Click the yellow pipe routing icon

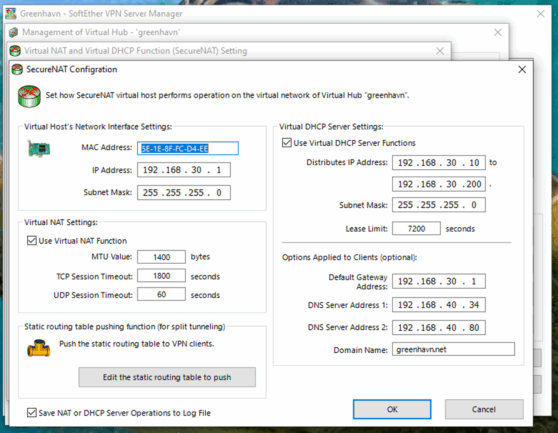coord(38,348)
